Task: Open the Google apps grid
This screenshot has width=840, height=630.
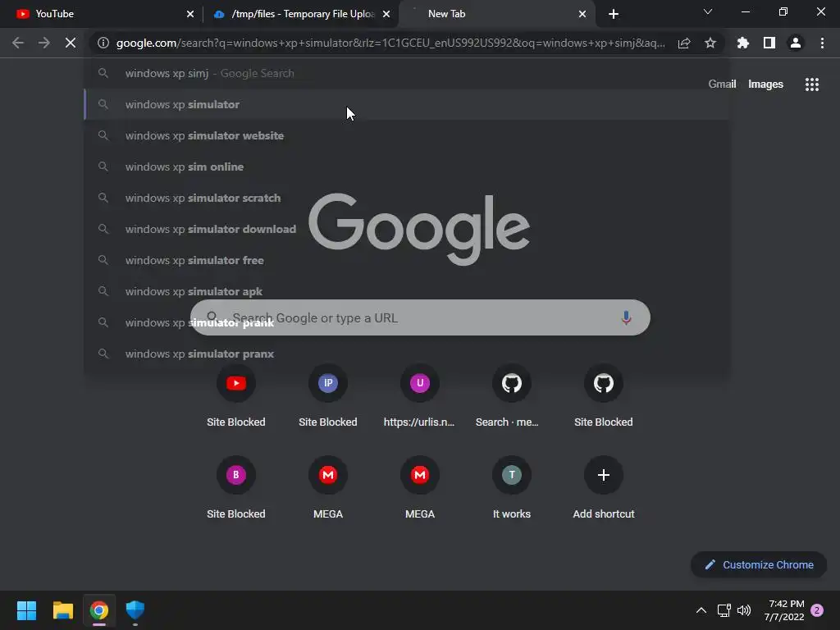Action: [812, 84]
